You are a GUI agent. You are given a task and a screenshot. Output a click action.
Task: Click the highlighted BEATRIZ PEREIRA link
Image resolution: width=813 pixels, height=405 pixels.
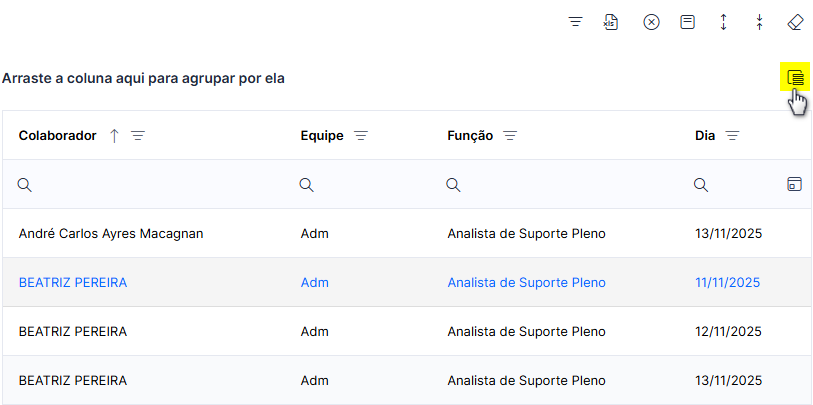[x=73, y=283]
